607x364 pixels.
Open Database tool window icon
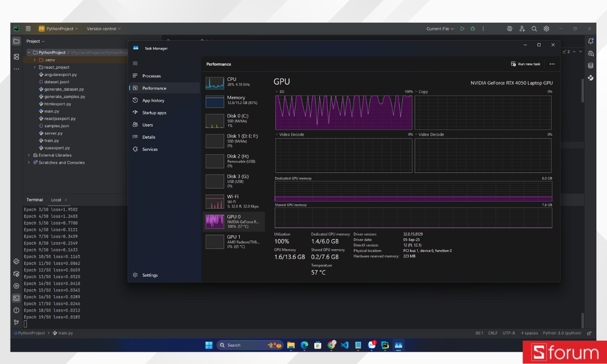(590, 66)
